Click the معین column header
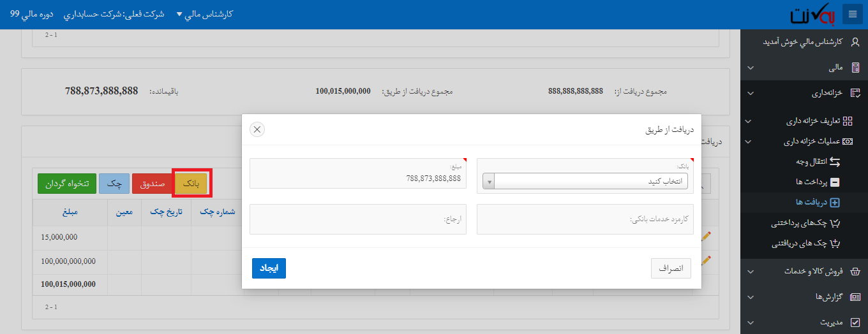The width and height of the screenshot is (868, 334). [x=124, y=212]
